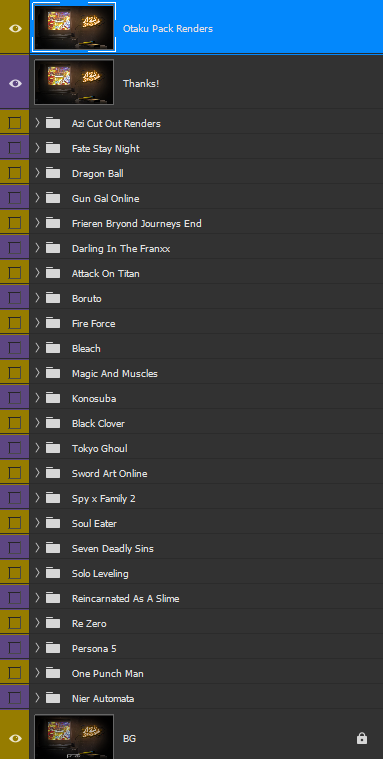Click the Konosuba folder icon
The height and width of the screenshot is (759, 383).
pyautogui.click(x=53, y=398)
